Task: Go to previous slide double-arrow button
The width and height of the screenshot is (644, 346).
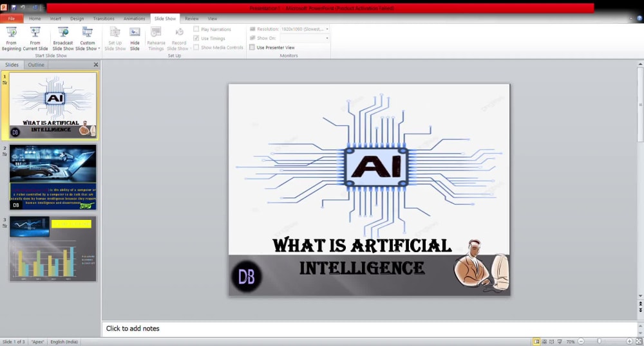Action: (640, 304)
